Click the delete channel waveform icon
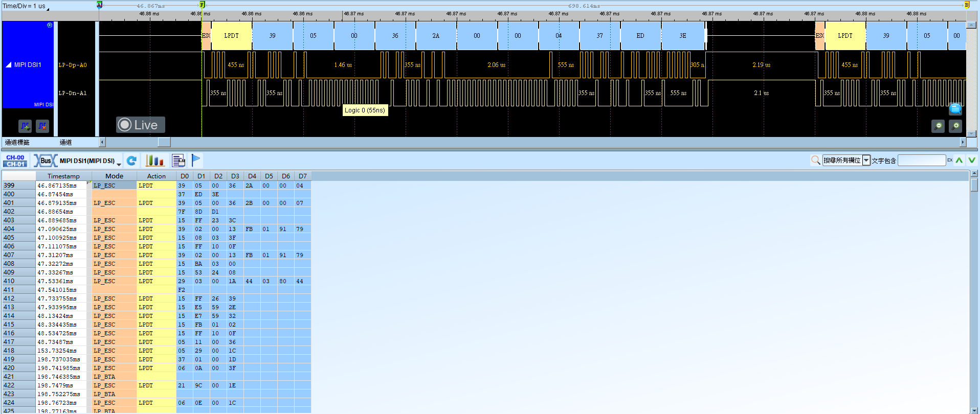The height and width of the screenshot is (414, 980). pos(42,126)
